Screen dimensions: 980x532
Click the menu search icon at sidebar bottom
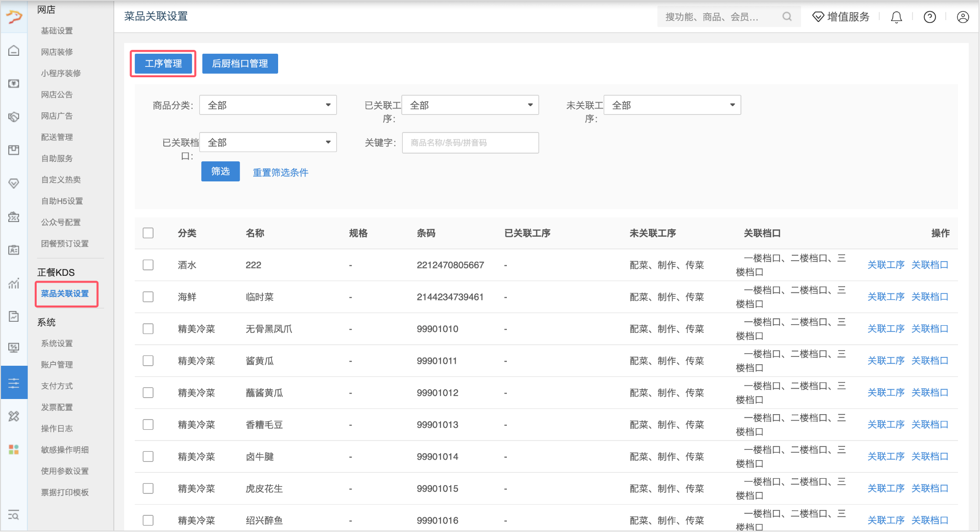click(x=14, y=515)
